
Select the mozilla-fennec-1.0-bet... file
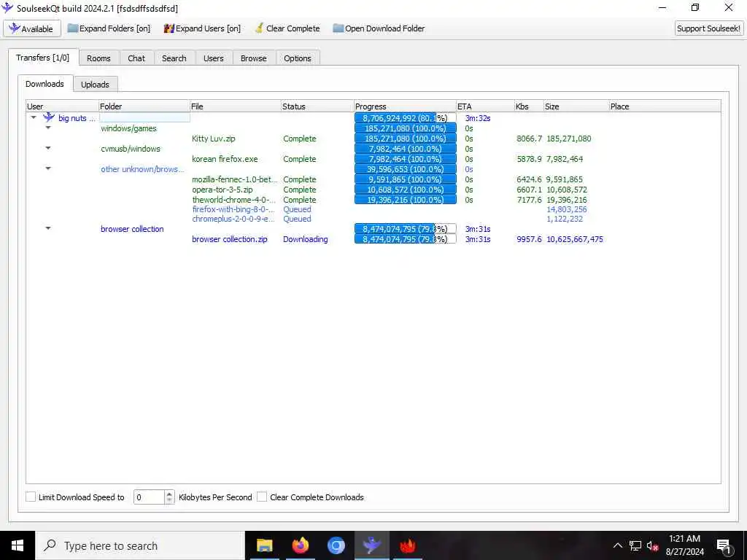pos(234,179)
